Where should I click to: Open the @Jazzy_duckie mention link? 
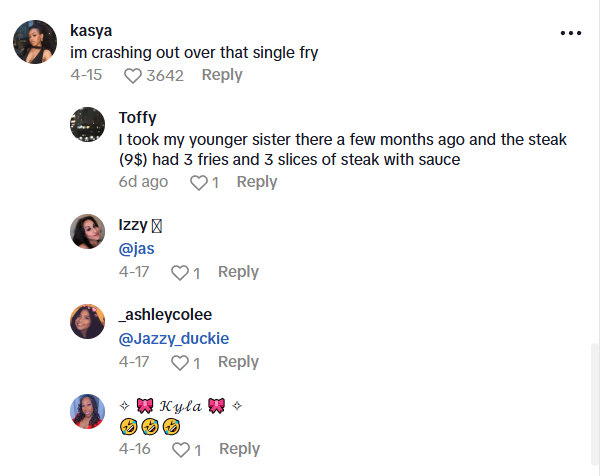174,338
